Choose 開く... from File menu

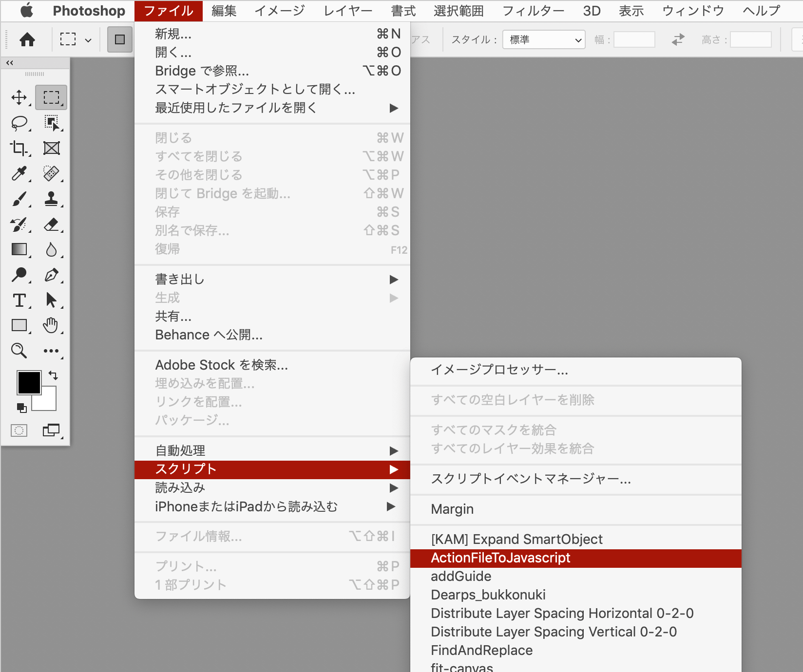click(x=272, y=52)
